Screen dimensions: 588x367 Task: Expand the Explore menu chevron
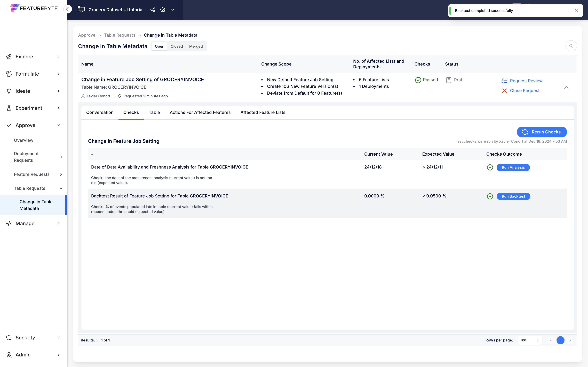[x=59, y=57]
